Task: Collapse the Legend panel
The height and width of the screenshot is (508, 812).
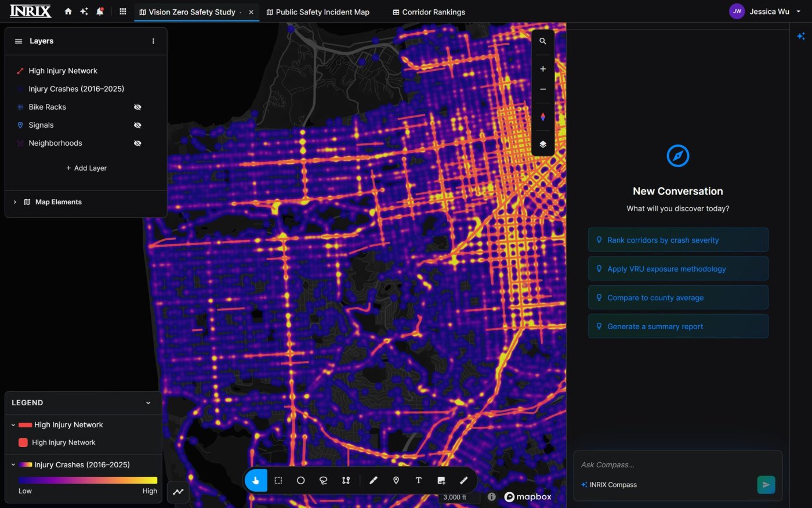Action: (148, 403)
